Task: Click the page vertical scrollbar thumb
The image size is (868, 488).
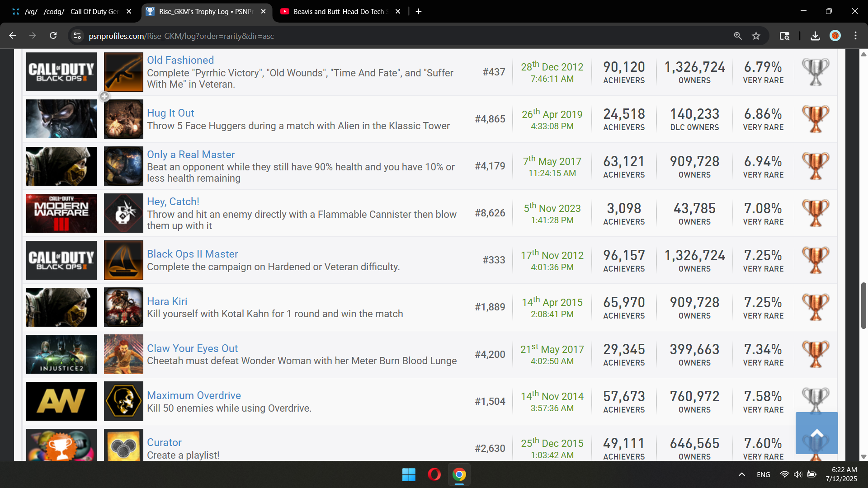Action: point(863,306)
